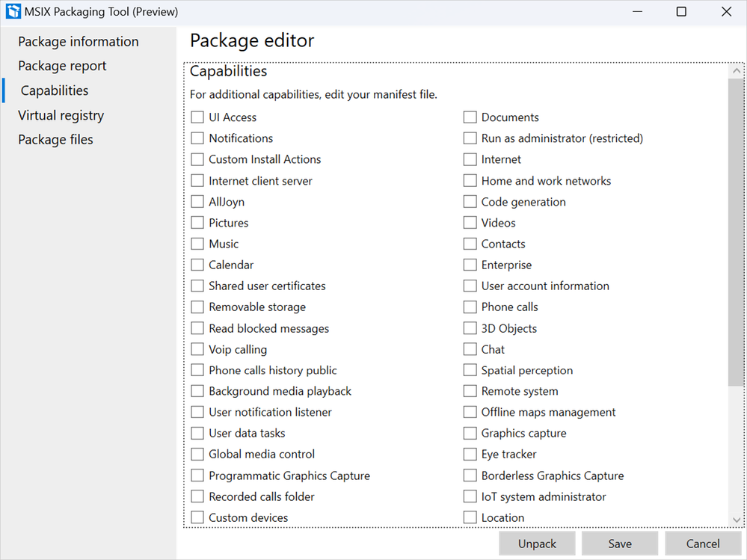
Task: Enable Custom devices capability
Action: 197,517
